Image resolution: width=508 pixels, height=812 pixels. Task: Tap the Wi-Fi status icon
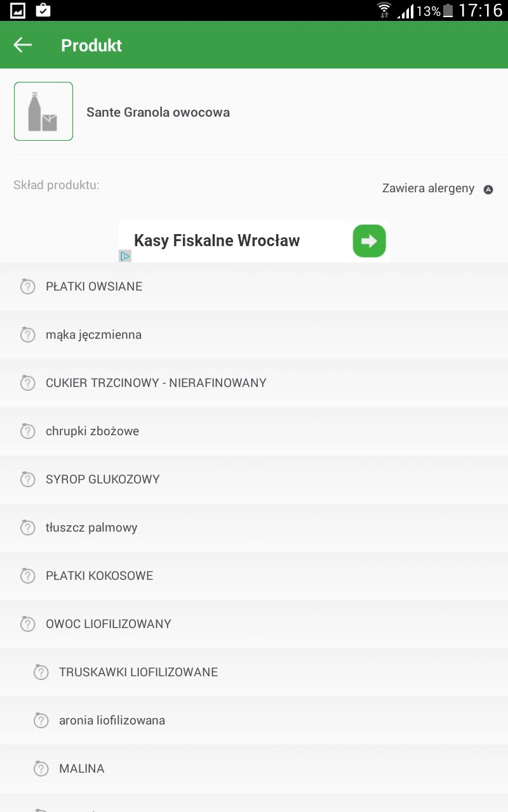(384, 10)
